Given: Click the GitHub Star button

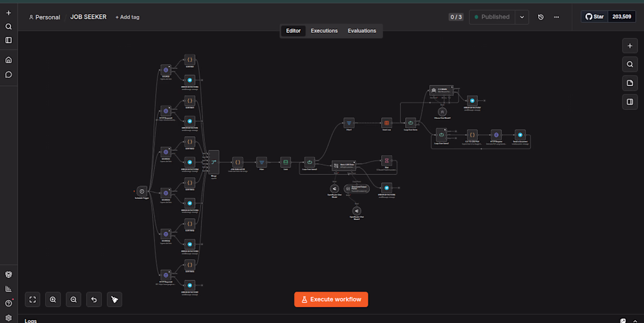Looking at the screenshot, I should click(x=595, y=17).
